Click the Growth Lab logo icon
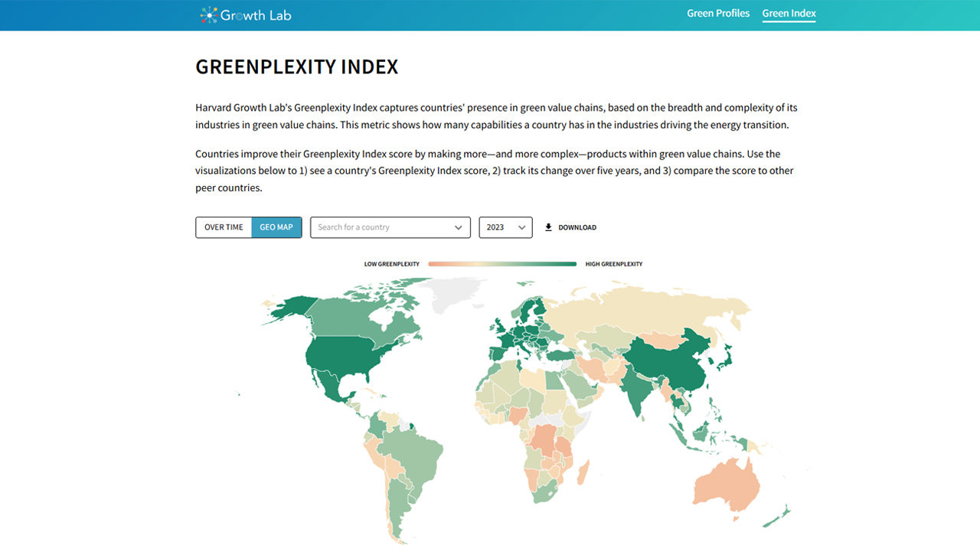 [208, 15]
